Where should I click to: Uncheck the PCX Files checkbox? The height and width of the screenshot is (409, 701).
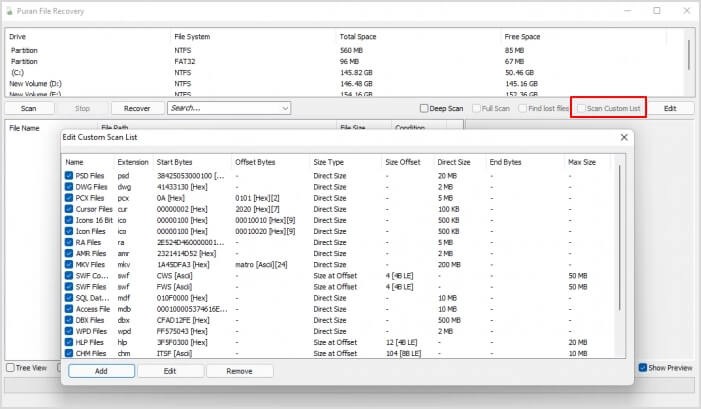tap(69, 198)
